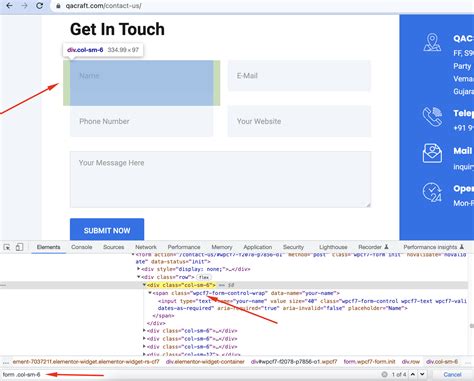Open the breadcrumb overflow ellipsis on the left

pyautogui.click(x=6, y=362)
